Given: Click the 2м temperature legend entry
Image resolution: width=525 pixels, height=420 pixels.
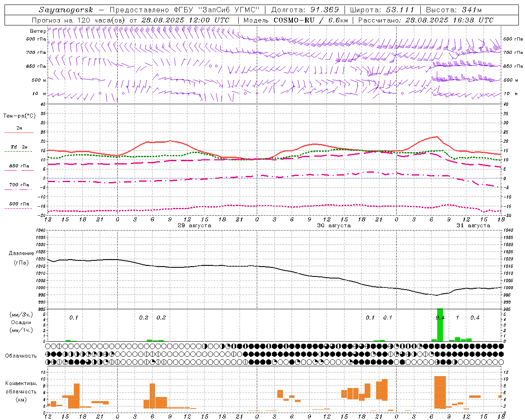Looking at the screenshot, I should [x=19, y=130].
